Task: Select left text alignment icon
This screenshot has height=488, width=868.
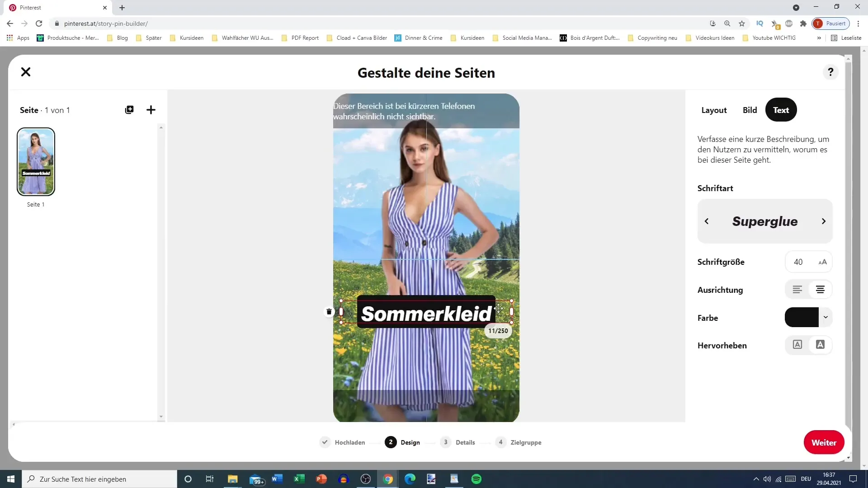Action: (x=797, y=289)
